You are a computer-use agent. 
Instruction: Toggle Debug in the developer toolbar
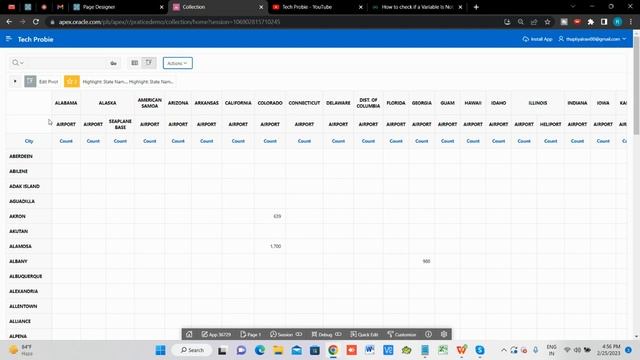pos(326,334)
